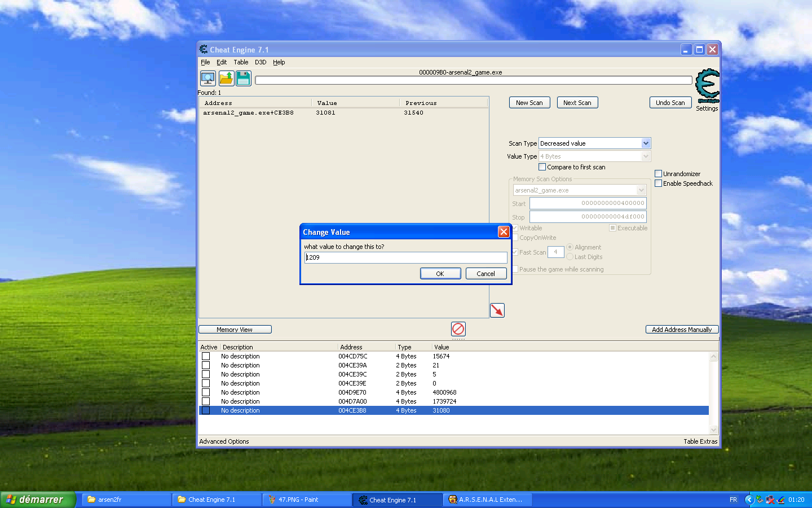812x508 pixels.
Task: Click the Stop address field
Action: 588,217
